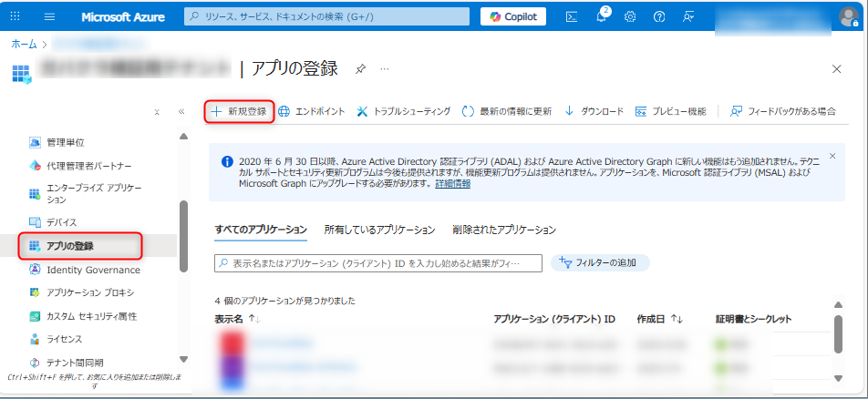Click the feedback icon in top bar

688,16
